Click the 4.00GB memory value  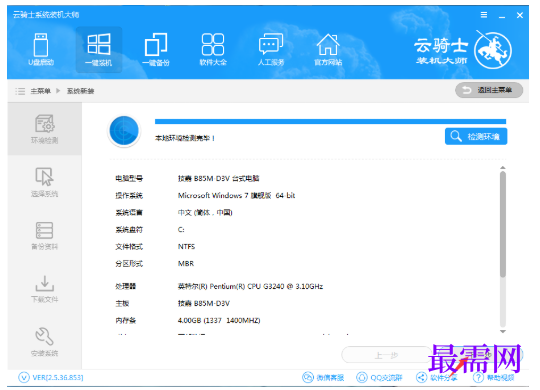tap(219, 320)
